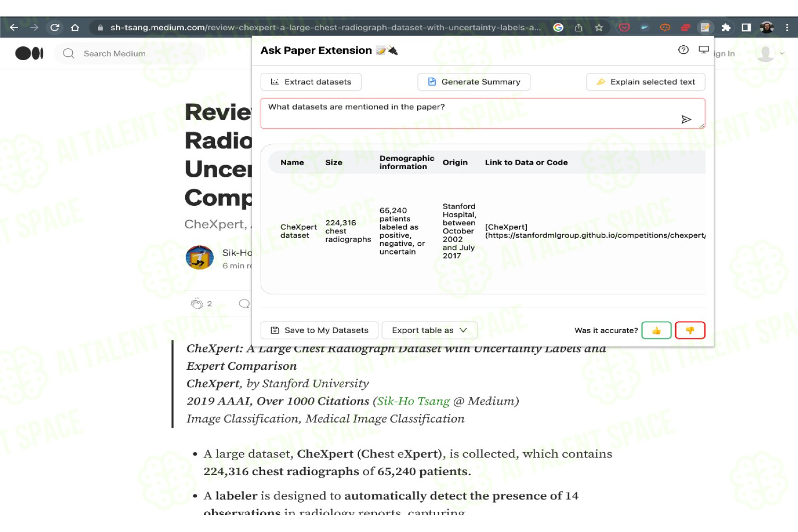The image size is (798, 532).
Task: Click Generate Summary button
Action: click(x=474, y=82)
